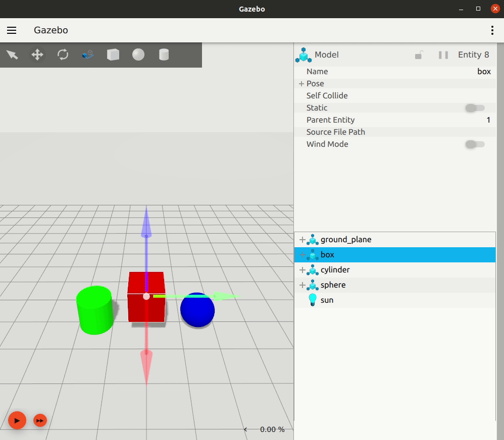Select the box entity row
Screen dimensions: 504x440
coord(395,255)
